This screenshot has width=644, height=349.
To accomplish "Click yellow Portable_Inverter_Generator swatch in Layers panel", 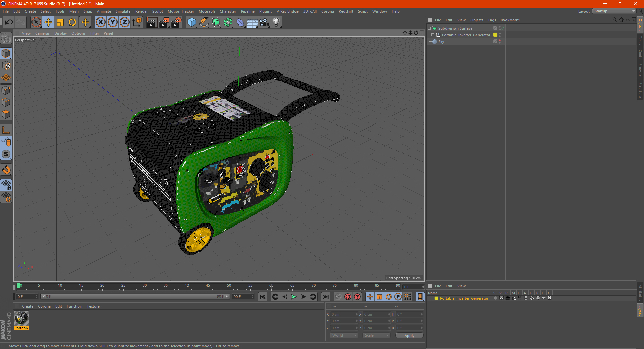I will [436, 298].
